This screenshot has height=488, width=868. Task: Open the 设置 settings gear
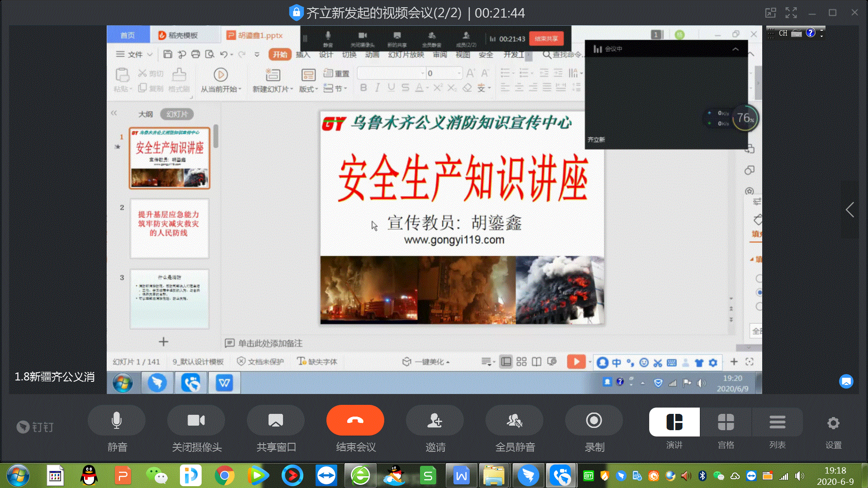833,423
